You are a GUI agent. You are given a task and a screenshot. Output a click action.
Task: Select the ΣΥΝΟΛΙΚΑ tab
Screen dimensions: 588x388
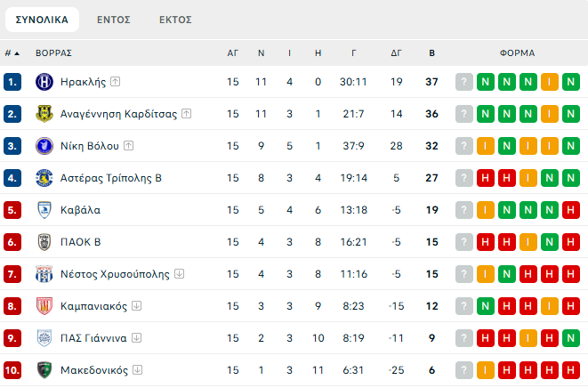point(41,19)
